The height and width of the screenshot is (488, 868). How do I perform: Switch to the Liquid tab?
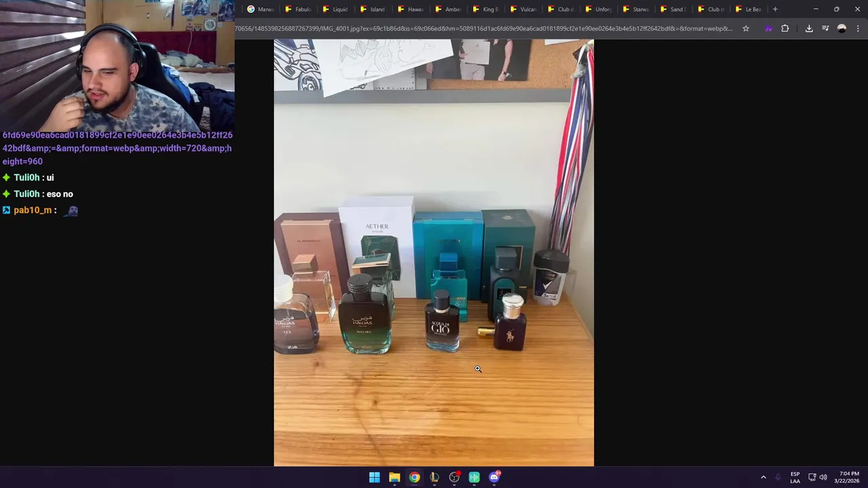335,9
